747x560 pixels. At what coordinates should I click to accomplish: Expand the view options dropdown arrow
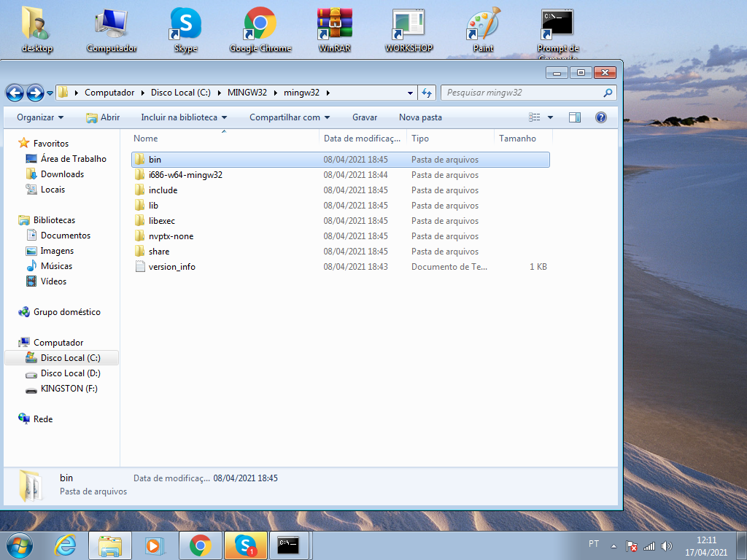(550, 117)
